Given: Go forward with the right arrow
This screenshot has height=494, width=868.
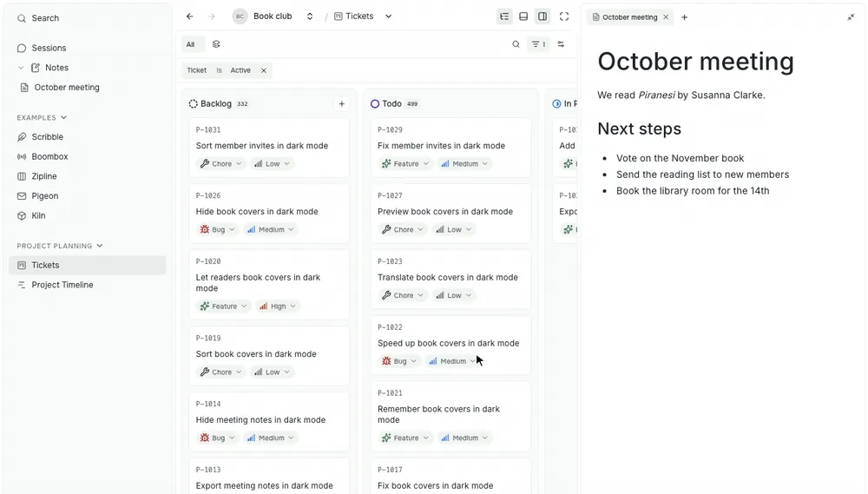Looking at the screenshot, I should (x=212, y=16).
